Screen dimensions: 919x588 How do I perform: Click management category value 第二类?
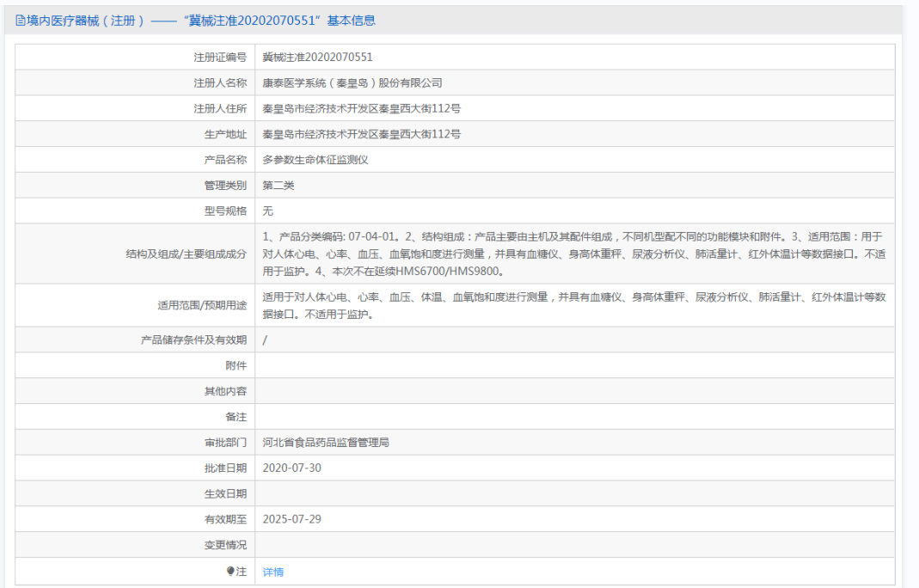click(278, 186)
